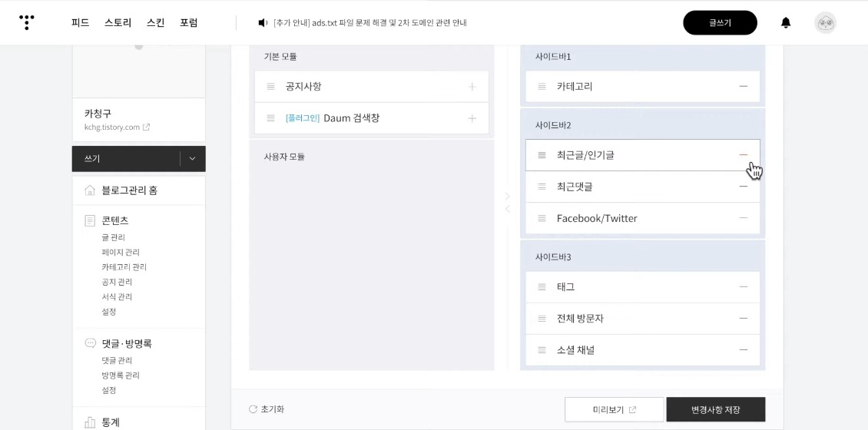The height and width of the screenshot is (430, 868).
Task: Open 설정 under 댓글·방명록
Action: pyautogui.click(x=109, y=390)
